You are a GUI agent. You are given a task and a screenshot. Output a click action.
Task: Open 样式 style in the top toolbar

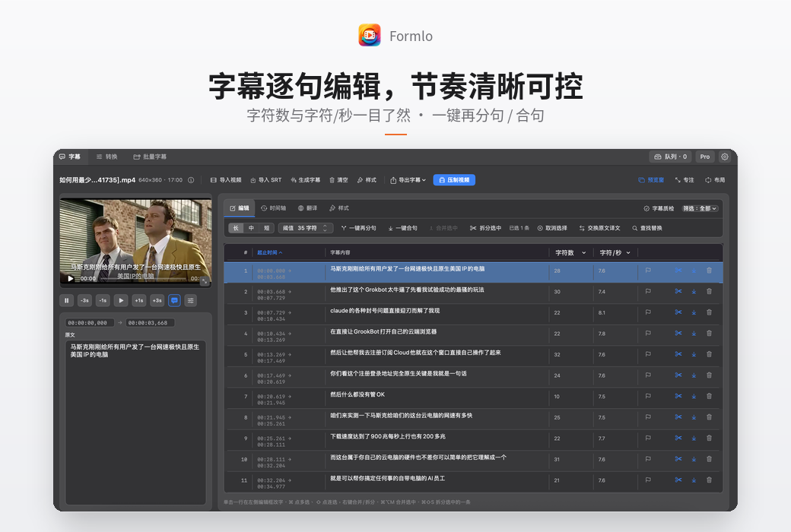tap(367, 180)
